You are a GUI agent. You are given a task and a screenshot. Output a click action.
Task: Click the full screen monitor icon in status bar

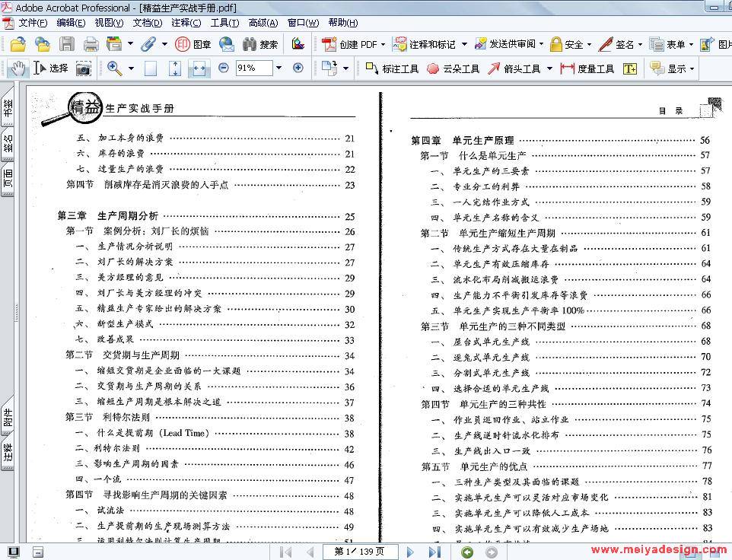coord(14,552)
